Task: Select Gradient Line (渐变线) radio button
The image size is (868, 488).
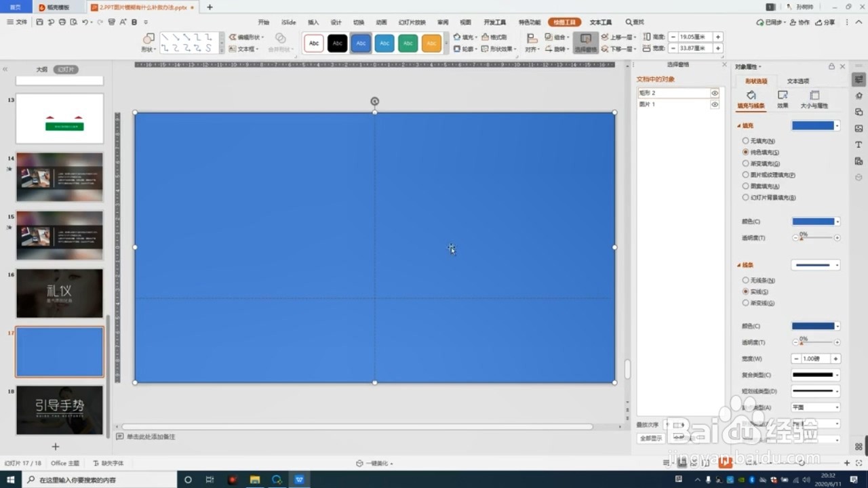Action: pos(746,302)
